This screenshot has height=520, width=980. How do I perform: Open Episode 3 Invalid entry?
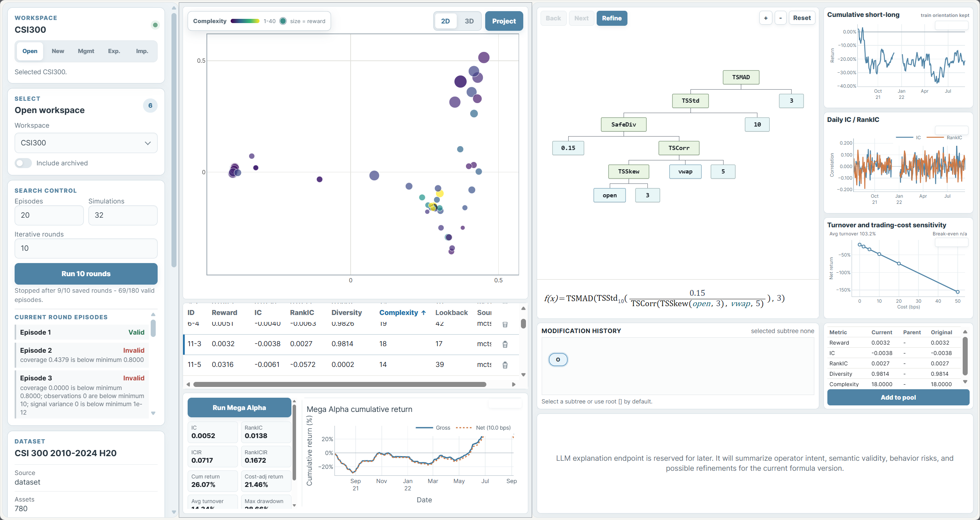pos(82,395)
